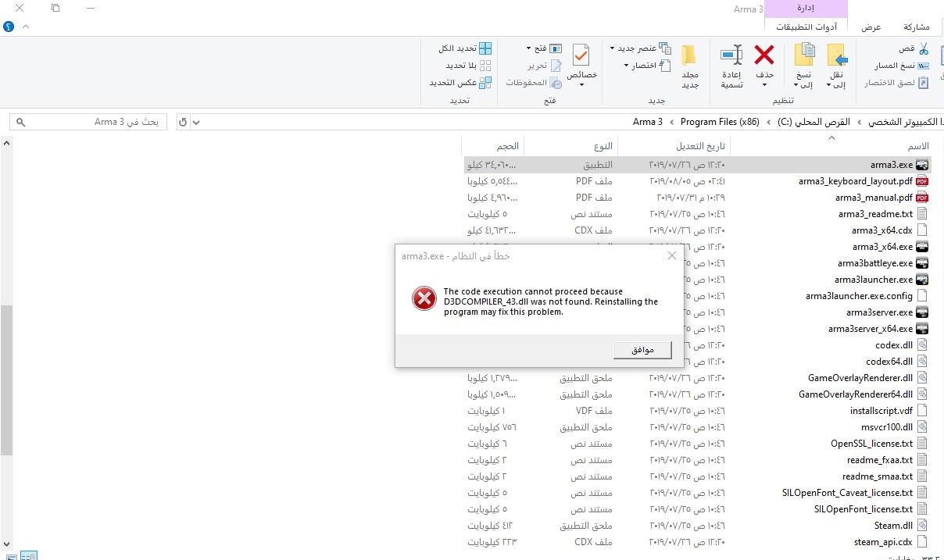Screen dimensions: 944x560
Task: Click the red error icon in the dialog
Action: pos(424,298)
